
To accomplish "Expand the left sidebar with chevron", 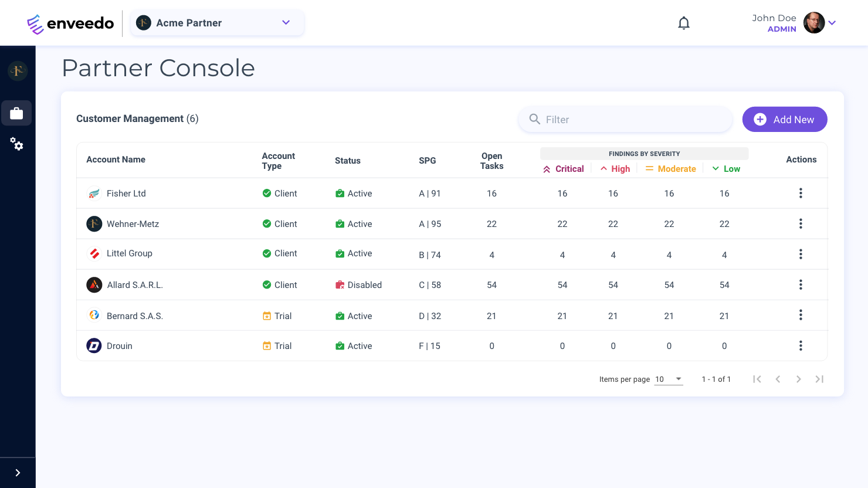I will click(x=18, y=473).
